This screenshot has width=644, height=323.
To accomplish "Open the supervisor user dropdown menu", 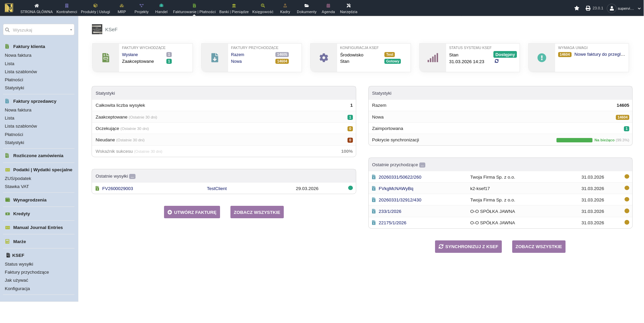I will (x=625, y=8).
